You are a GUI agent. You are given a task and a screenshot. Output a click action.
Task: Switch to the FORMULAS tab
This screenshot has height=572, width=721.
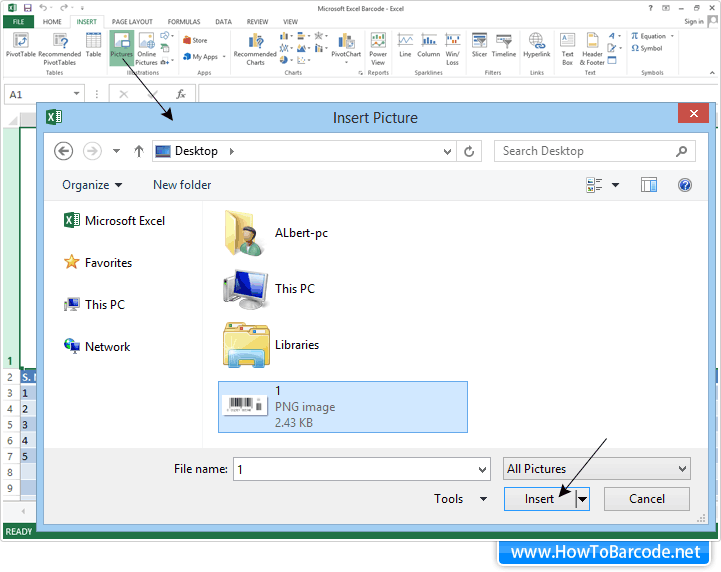coord(183,22)
